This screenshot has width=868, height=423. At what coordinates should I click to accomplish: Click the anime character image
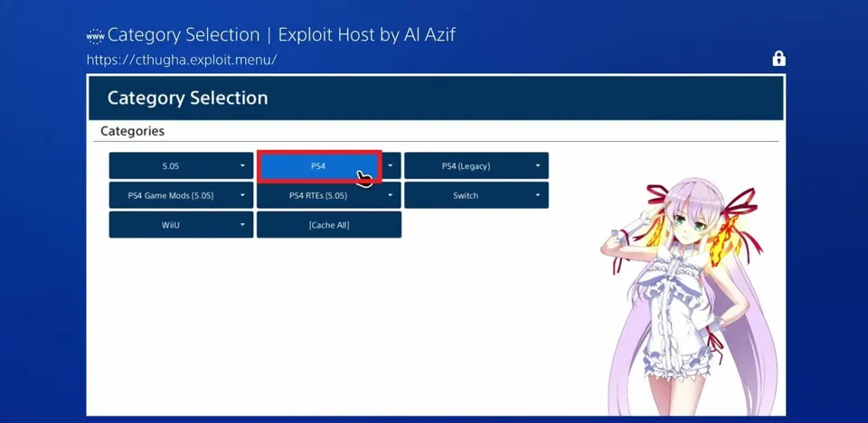(689, 296)
